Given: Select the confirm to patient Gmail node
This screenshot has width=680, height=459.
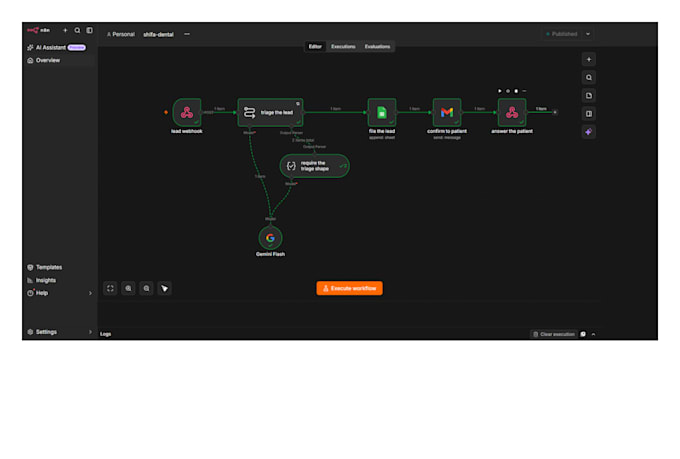Looking at the screenshot, I should coord(447,112).
